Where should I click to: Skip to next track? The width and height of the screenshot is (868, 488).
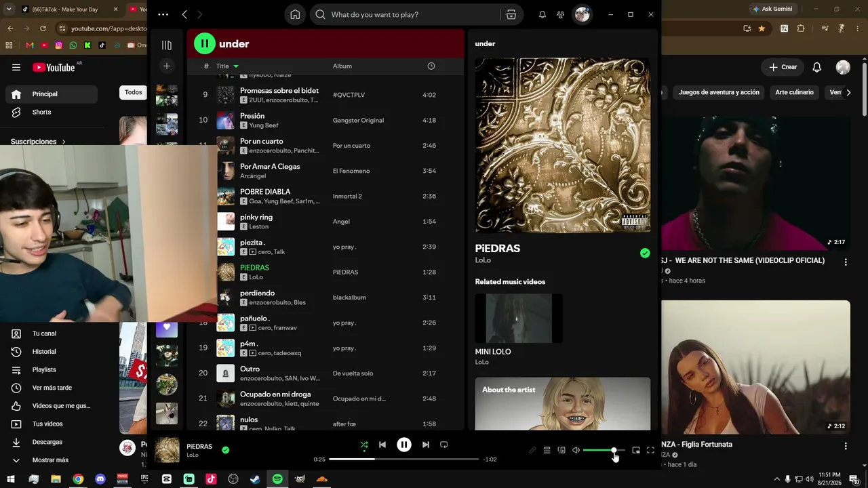(426, 445)
